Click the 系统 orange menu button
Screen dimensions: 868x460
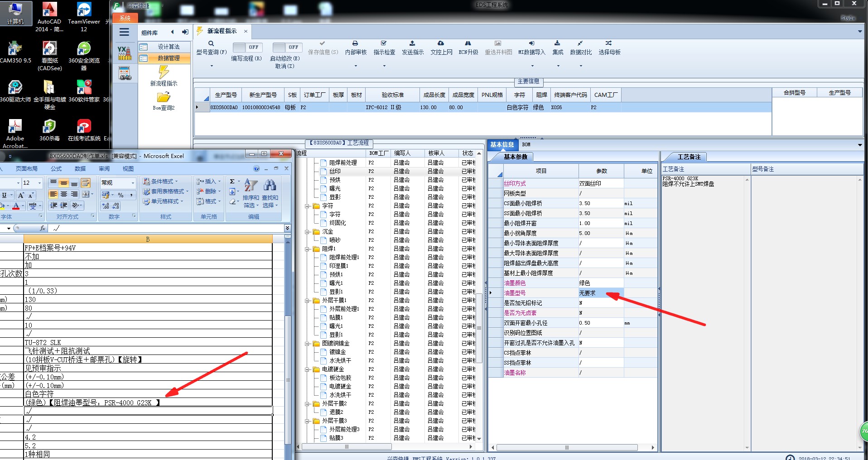[x=125, y=18]
